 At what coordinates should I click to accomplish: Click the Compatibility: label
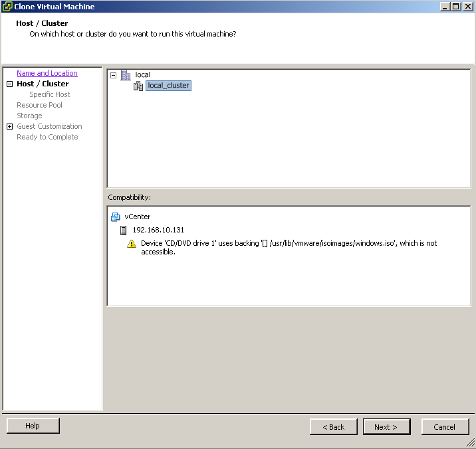(130, 197)
